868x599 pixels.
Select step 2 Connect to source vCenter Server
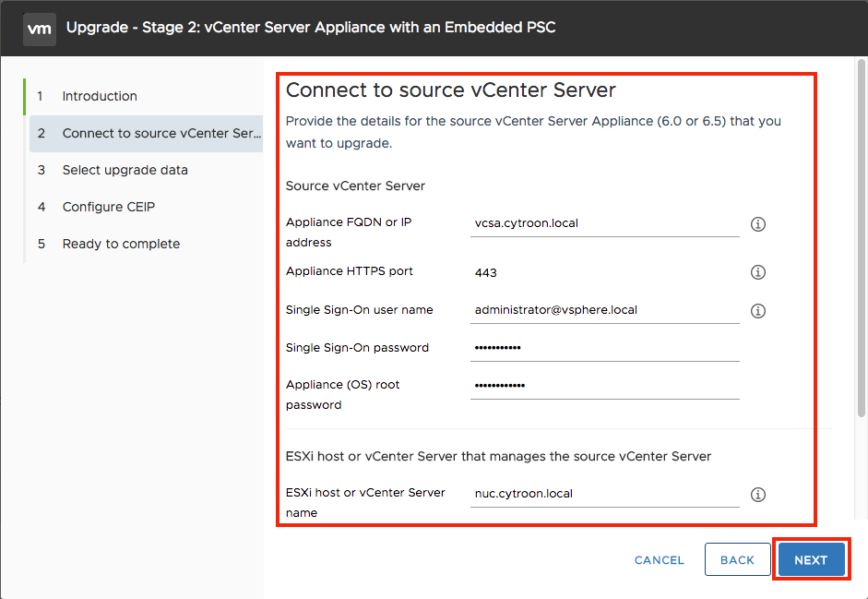[x=146, y=134]
